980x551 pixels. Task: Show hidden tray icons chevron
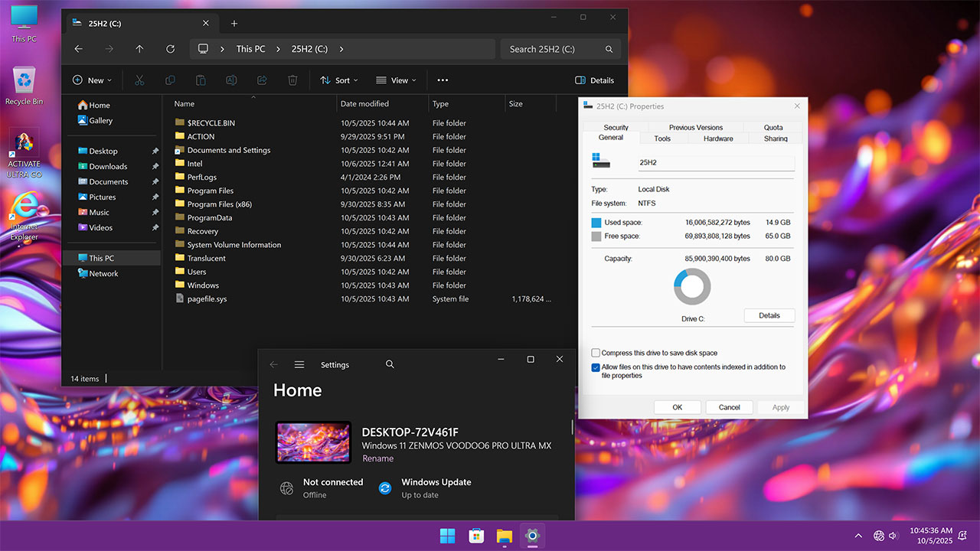pos(858,536)
